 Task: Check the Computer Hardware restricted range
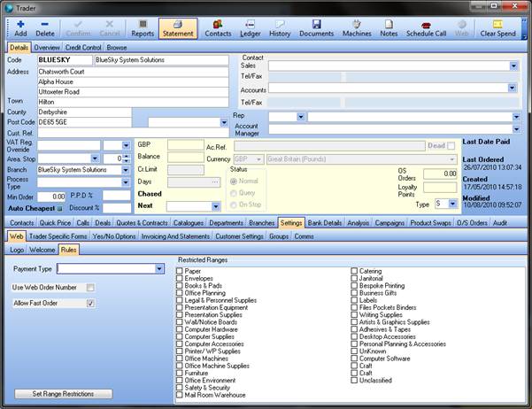180,329
